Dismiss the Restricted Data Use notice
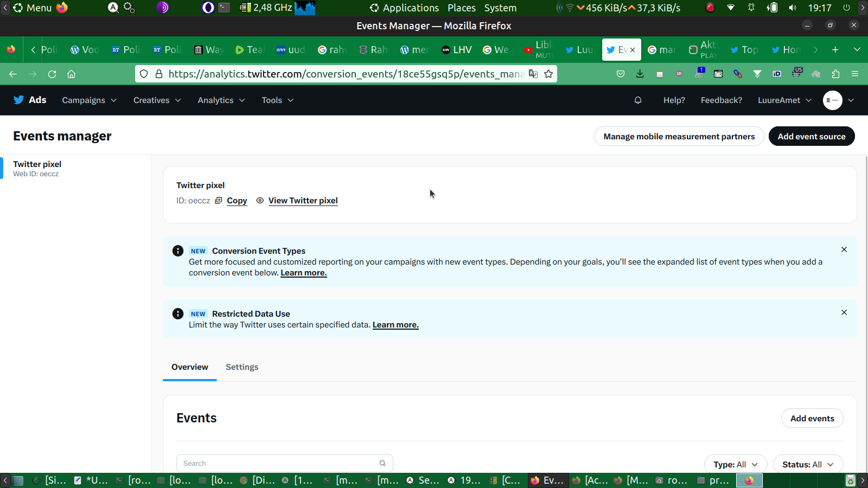Screen dimensions: 868x488 tap(844, 312)
